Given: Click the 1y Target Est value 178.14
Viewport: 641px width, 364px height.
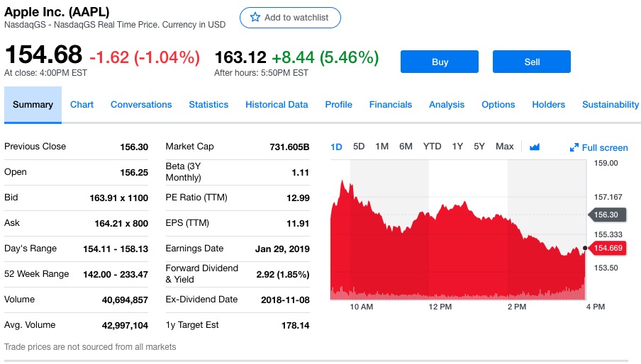Looking at the screenshot, I should [x=295, y=325].
